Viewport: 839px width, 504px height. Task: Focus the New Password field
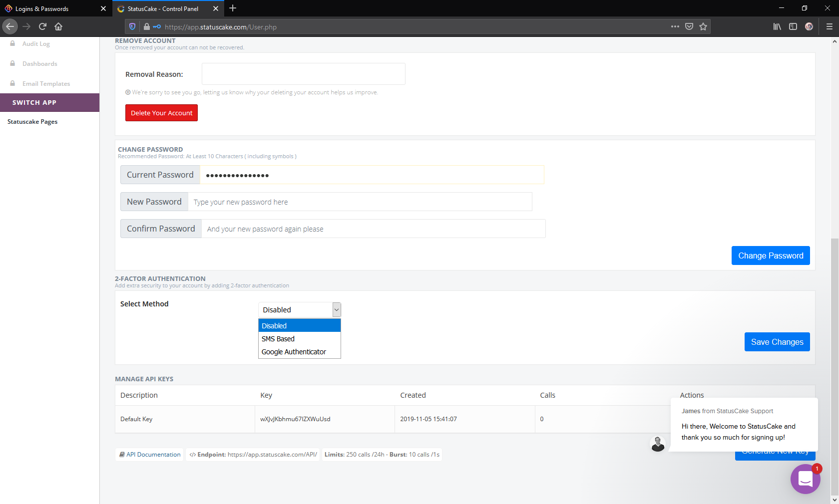(360, 202)
